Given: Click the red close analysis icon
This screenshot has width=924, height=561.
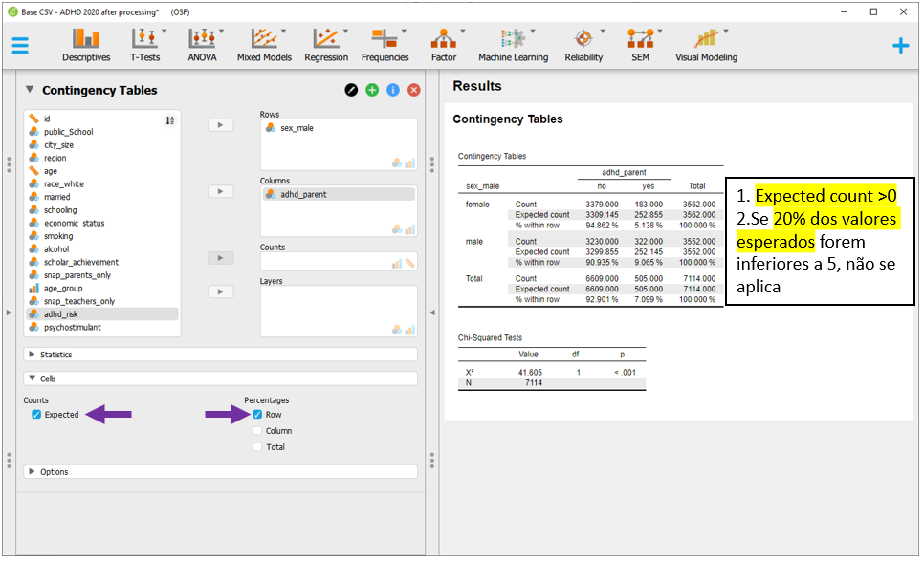Looking at the screenshot, I should coord(414,90).
